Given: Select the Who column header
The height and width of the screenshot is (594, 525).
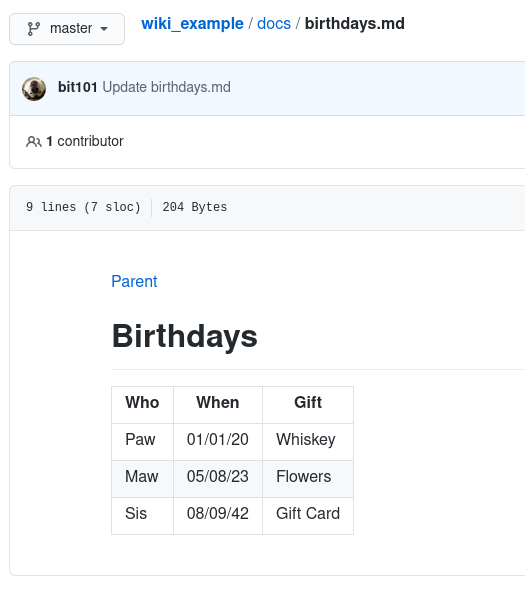Looking at the screenshot, I should 142,405.
